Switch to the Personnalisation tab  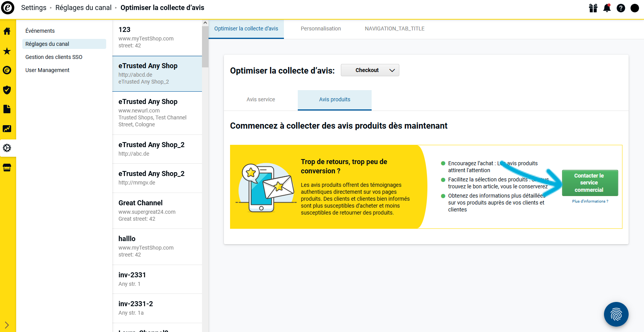click(x=321, y=29)
